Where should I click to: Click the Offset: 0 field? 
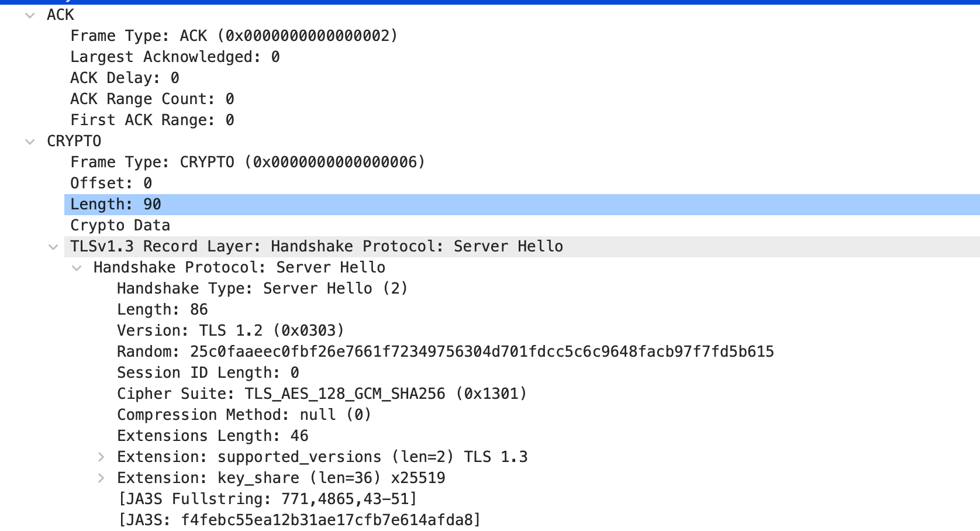click(111, 184)
